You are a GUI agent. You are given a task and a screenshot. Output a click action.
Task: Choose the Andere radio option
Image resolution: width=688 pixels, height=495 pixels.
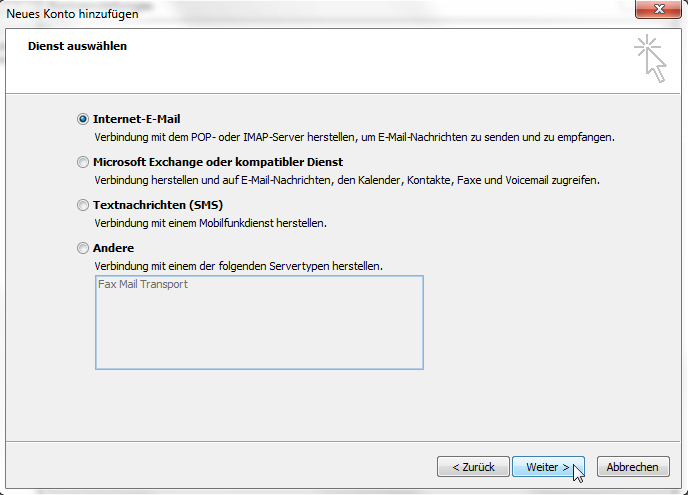point(82,248)
